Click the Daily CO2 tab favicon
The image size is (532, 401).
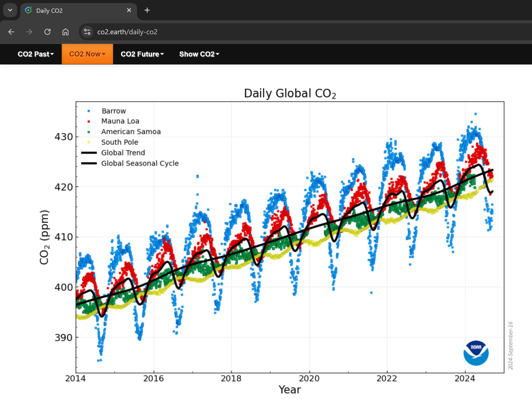29,10
